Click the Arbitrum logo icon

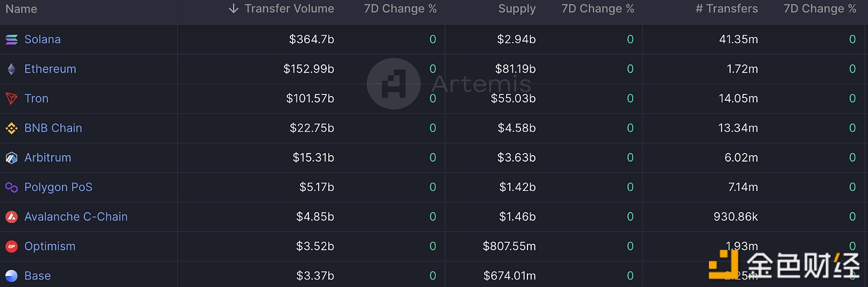(x=11, y=158)
